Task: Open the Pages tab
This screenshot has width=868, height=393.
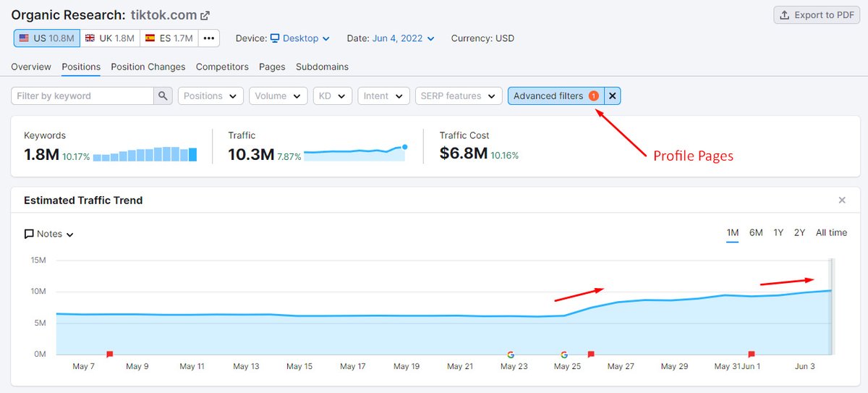Action: tap(272, 67)
